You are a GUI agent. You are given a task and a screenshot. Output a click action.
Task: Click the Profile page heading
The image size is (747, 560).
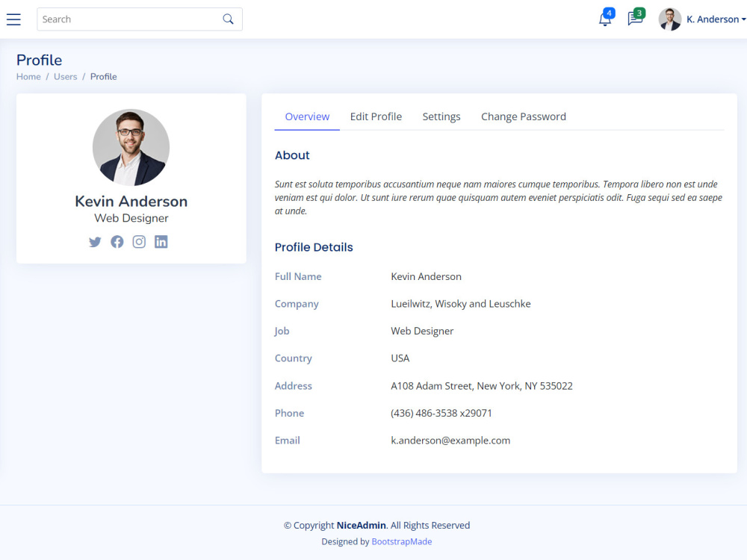click(x=39, y=60)
